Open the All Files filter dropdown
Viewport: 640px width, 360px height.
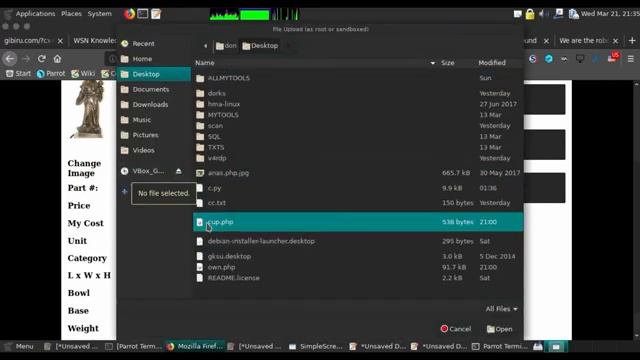click(x=501, y=309)
